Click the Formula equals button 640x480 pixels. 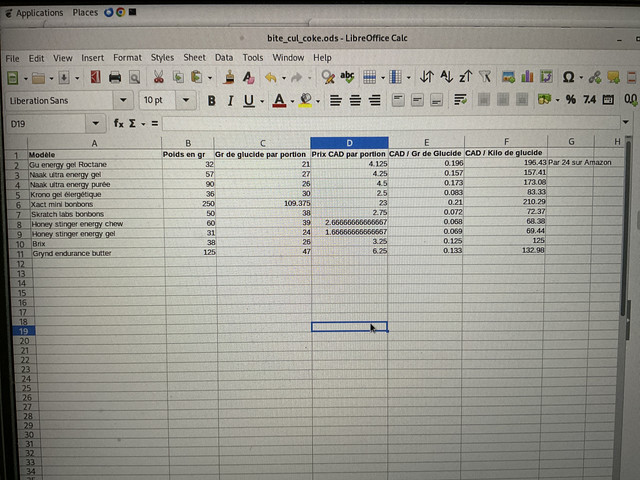tap(155, 123)
